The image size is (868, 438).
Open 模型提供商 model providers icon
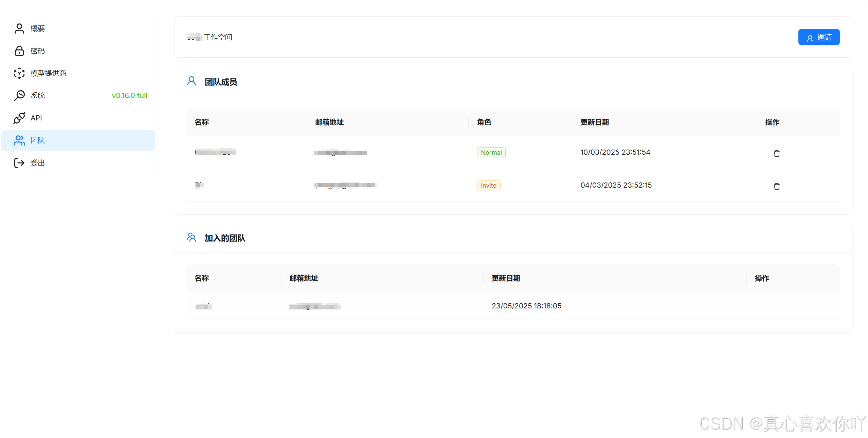tap(19, 73)
